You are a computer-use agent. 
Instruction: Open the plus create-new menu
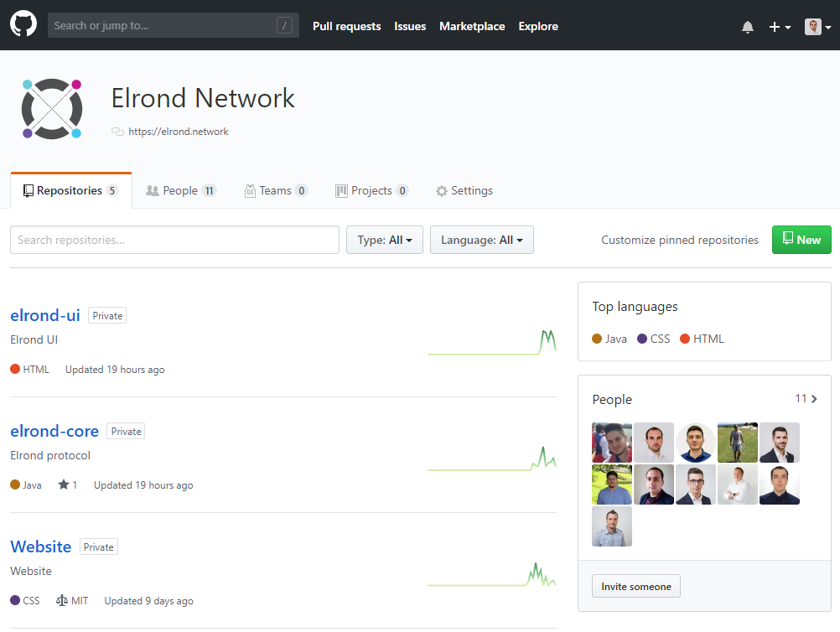780,27
